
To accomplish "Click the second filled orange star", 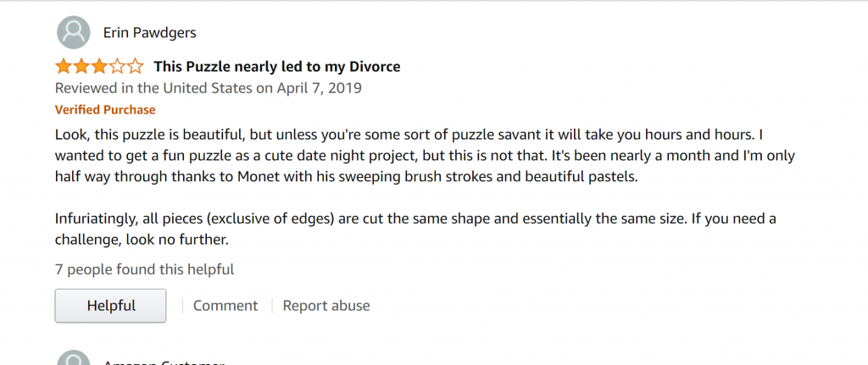I will coord(81,67).
